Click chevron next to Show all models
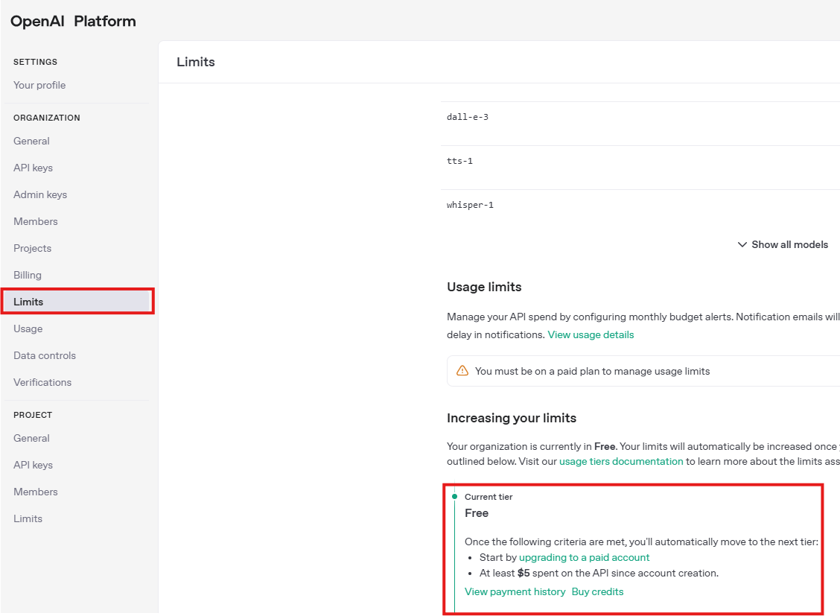840x616 pixels. 742,244
